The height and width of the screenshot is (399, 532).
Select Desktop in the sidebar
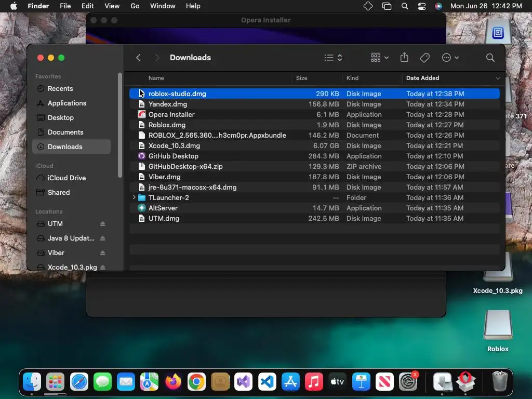pyautogui.click(x=72, y=118)
